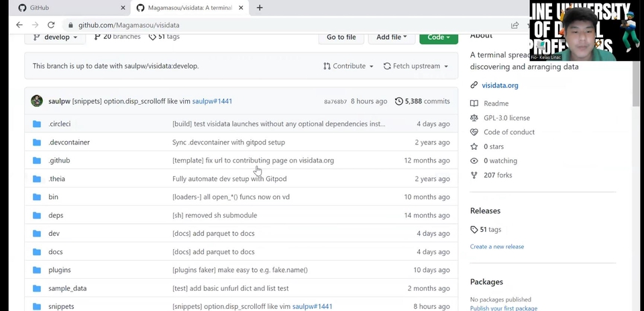Image resolution: width=644 pixels, height=311 pixels.
Task: View the 0 watching link
Action: pyautogui.click(x=500, y=161)
